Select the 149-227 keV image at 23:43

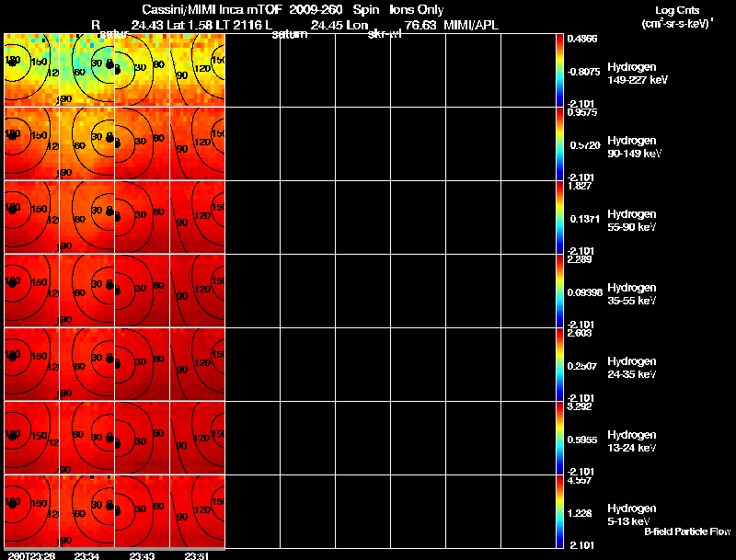142,70
